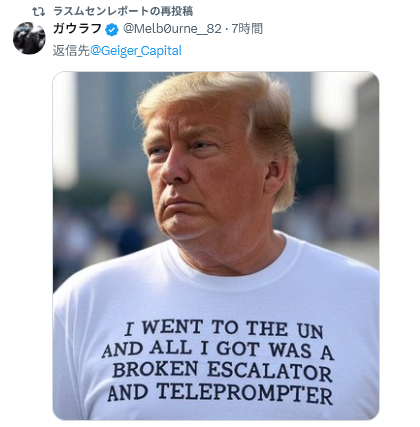Click the 返信先 reply-to label

point(71,51)
